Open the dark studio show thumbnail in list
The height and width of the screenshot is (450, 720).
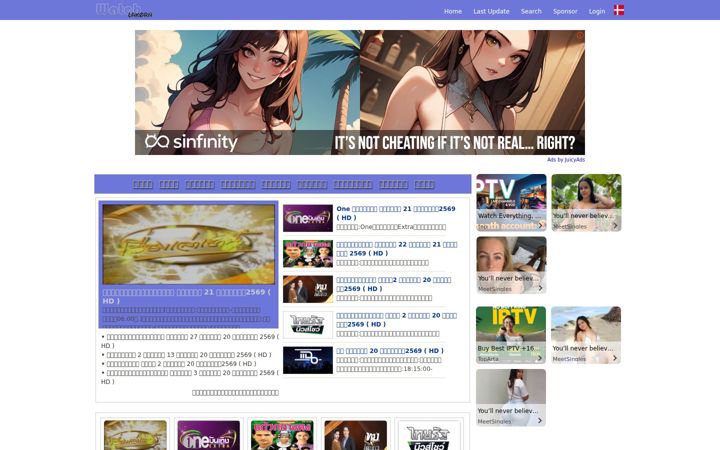click(308, 360)
